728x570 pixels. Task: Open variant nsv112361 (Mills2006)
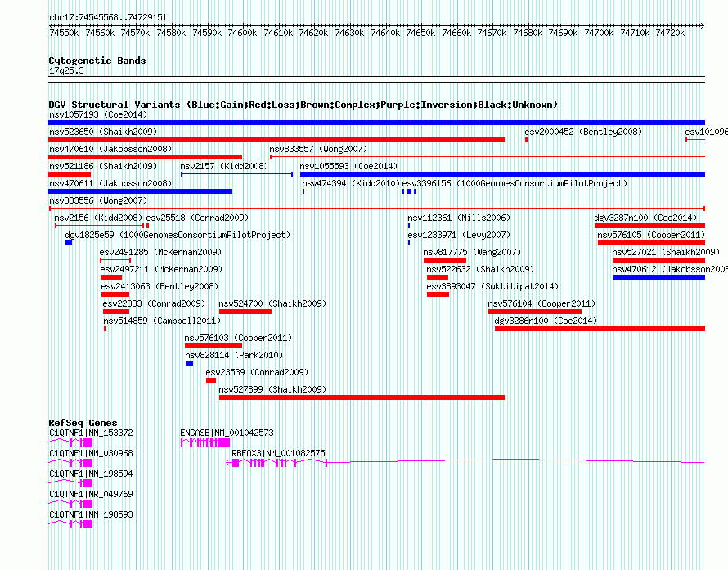tap(459, 218)
